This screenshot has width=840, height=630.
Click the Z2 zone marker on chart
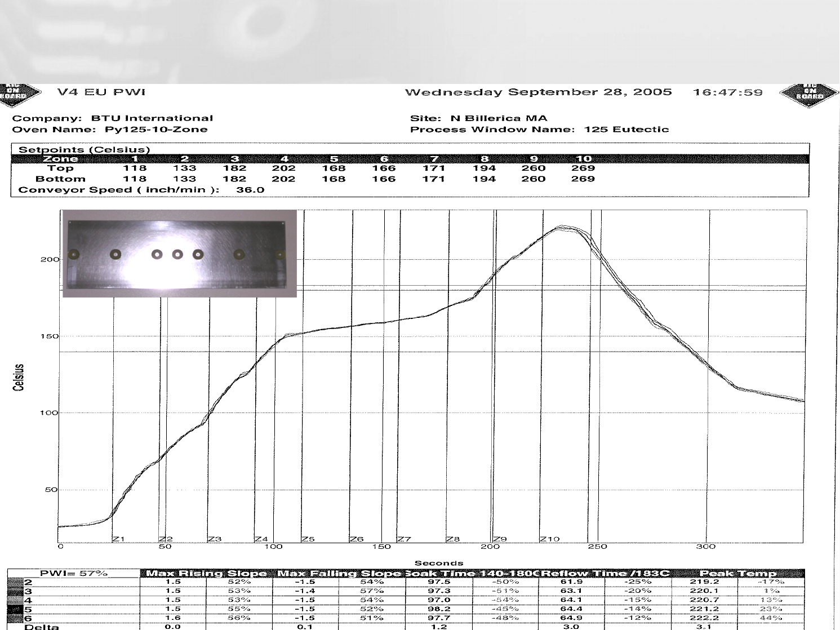[166, 539]
